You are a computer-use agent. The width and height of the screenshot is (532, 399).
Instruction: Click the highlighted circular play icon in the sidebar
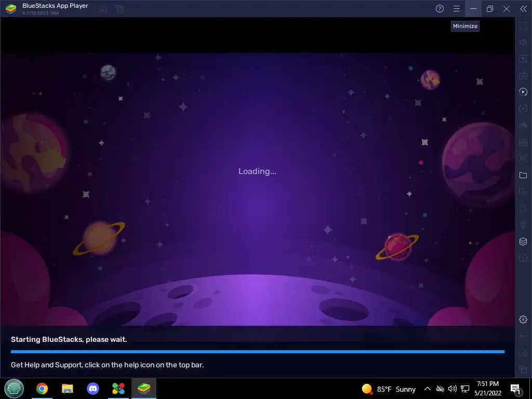[x=523, y=92]
